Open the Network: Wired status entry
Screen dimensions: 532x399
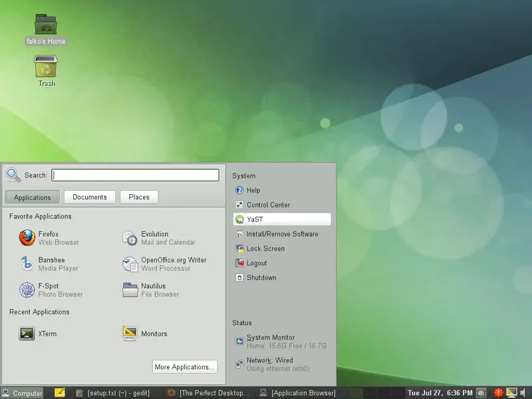(x=273, y=364)
